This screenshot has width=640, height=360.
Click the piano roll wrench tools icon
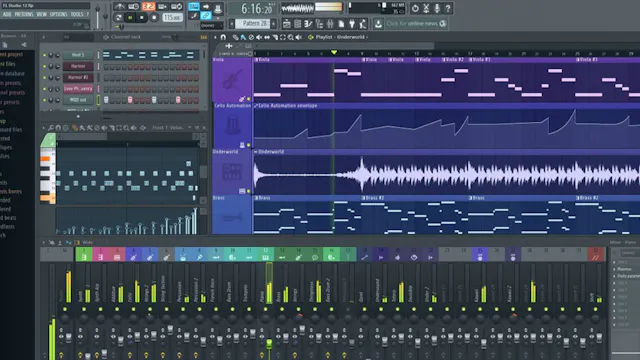click(51, 128)
